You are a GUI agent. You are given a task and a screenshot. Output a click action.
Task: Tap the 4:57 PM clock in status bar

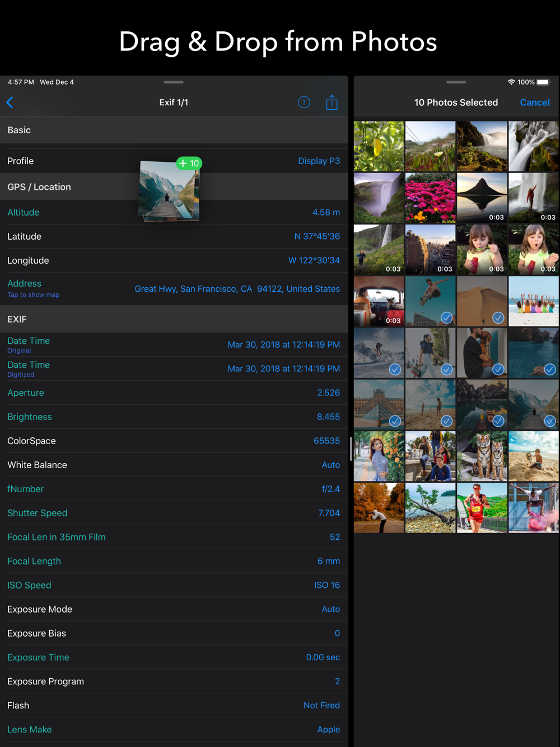21,82
